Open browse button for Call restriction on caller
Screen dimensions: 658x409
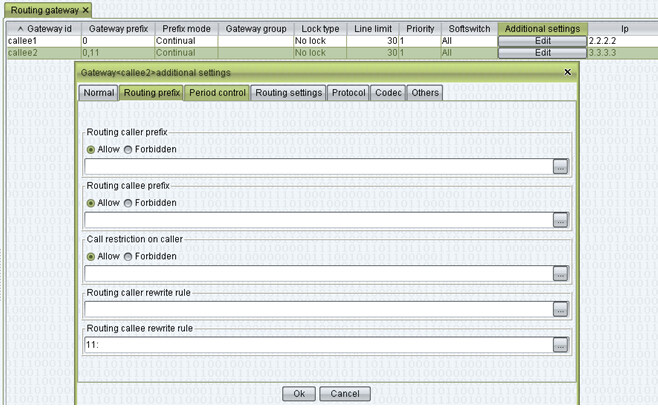(560, 274)
